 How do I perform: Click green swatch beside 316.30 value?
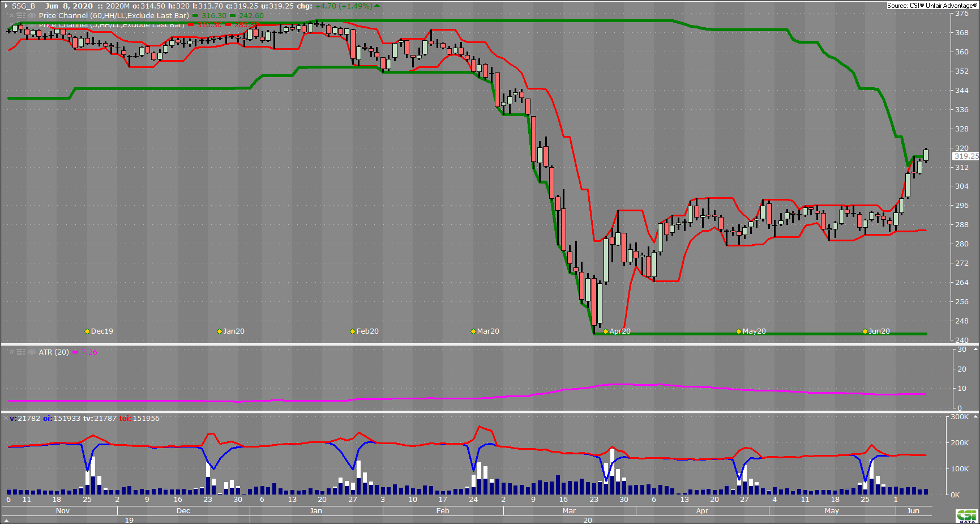coord(195,16)
